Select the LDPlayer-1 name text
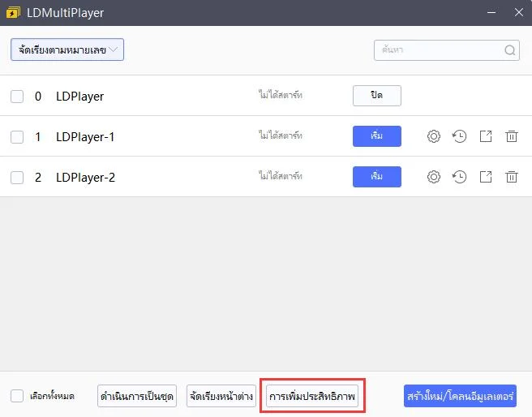Screen dimensions: 532x417 click(x=85, y=137)
